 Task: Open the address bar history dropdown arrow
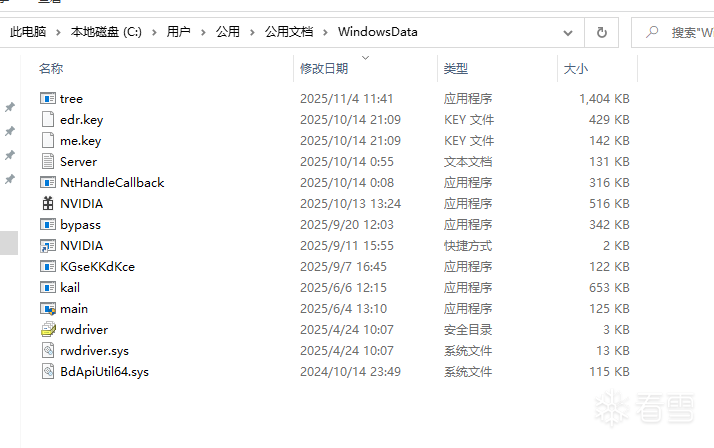click(x=567, y=32)
